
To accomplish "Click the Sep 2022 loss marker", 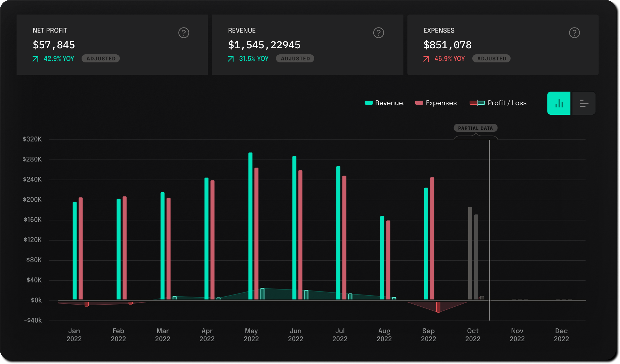I will [438, 307].
